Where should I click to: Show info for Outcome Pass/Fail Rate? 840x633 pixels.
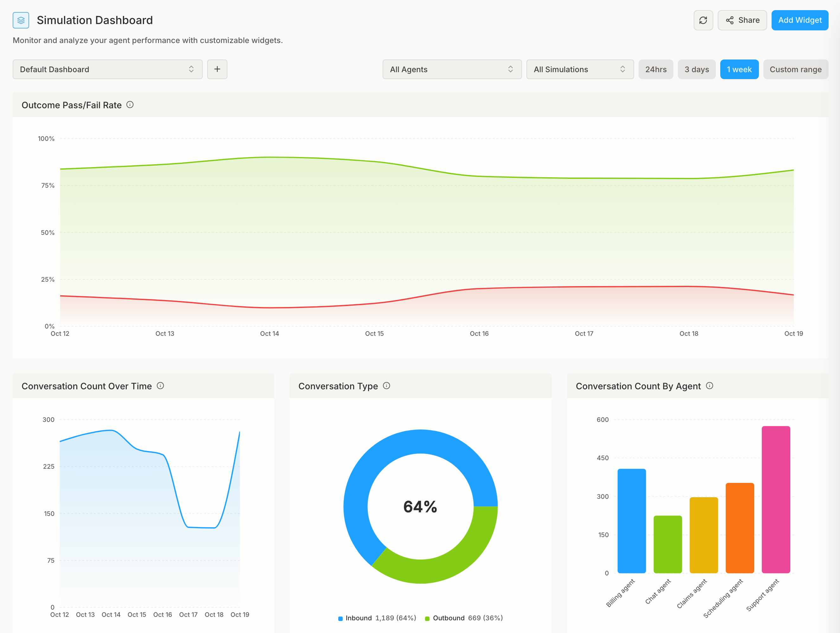tap(130, 105)
